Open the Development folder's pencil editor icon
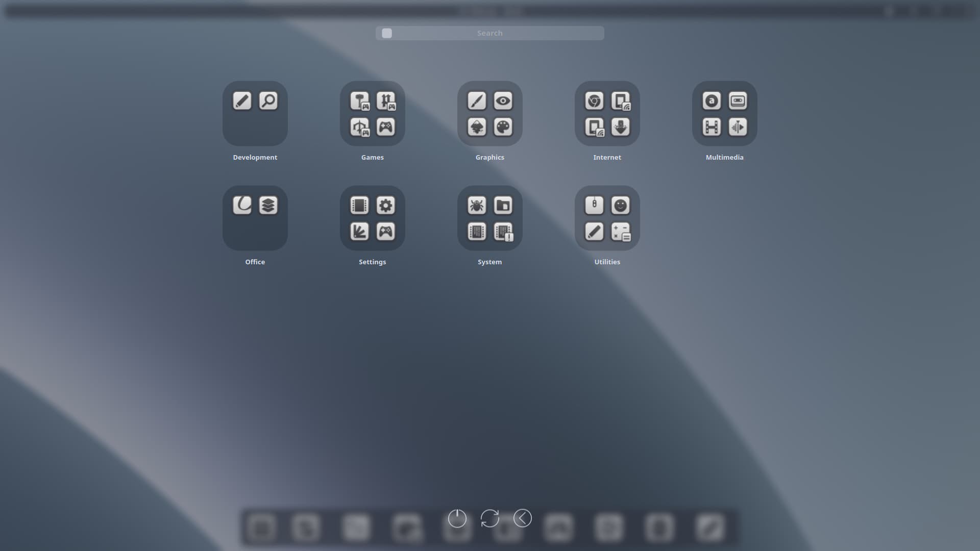Screen dimensions: 980x551 coord(242,101)
